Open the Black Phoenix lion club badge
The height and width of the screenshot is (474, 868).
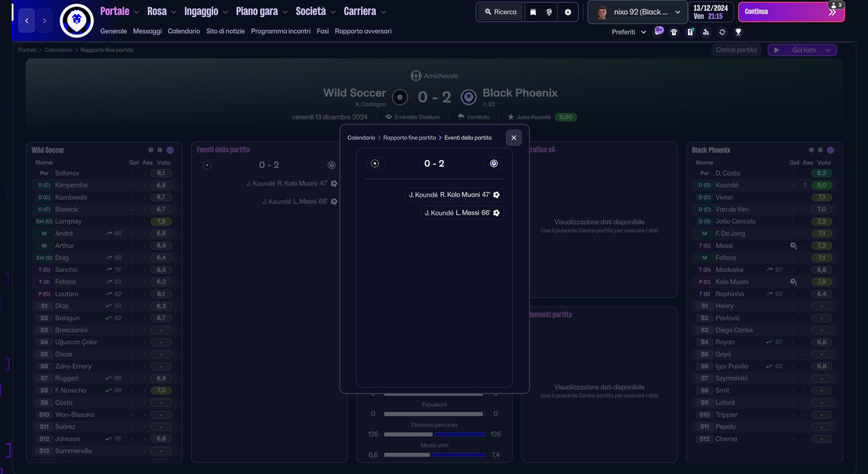pyautogui.click(x=77, y=20)
